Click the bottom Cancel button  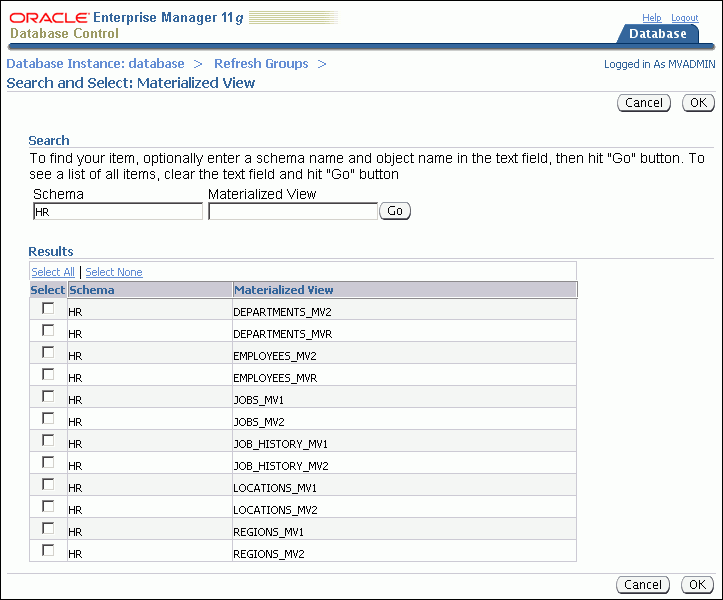[x=644, y=585]
